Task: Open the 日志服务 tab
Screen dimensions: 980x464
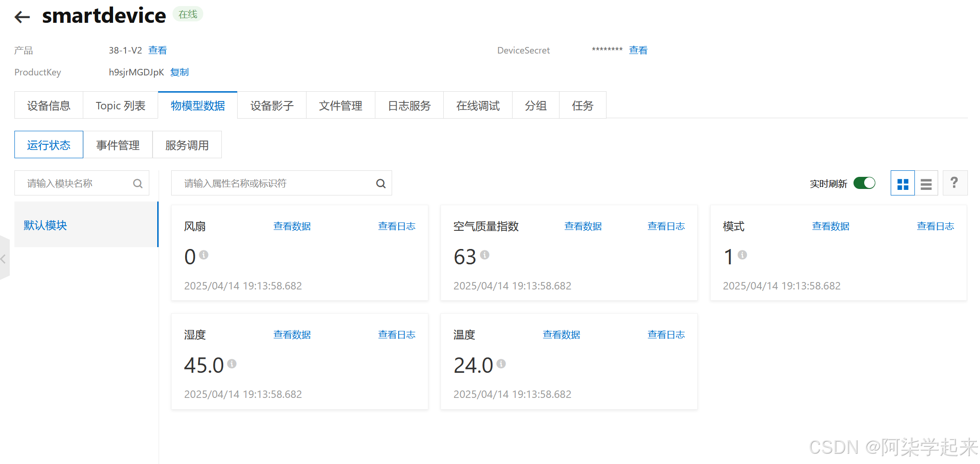Action: (409, 106)
